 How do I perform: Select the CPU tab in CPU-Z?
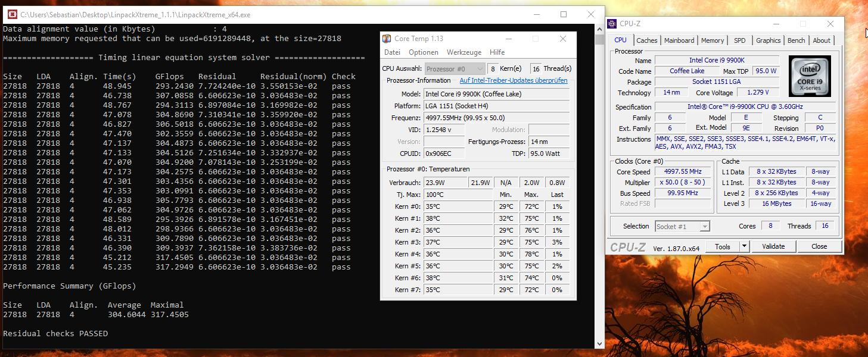(x=620, y=40)
